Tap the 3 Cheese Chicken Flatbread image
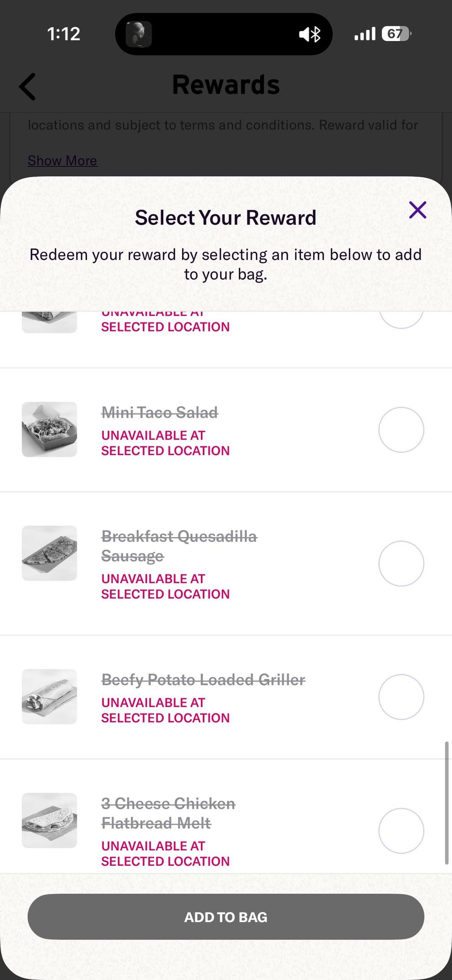The image size is (452, 980). coord(49,820)
